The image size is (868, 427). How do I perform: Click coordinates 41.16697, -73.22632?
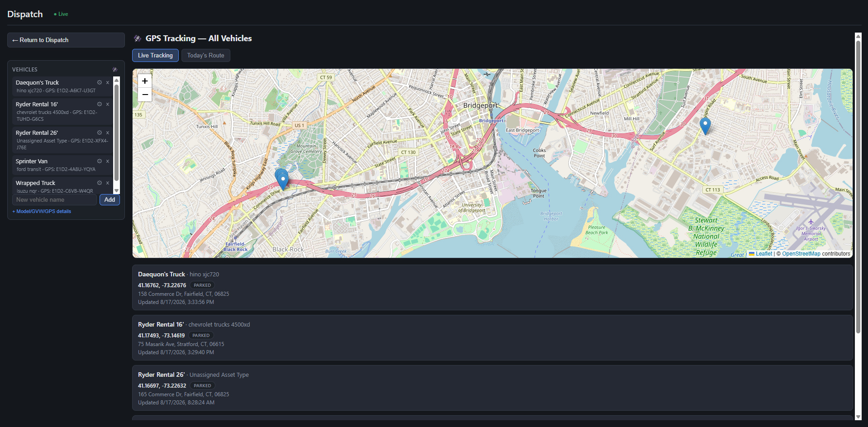click(162, 386)
